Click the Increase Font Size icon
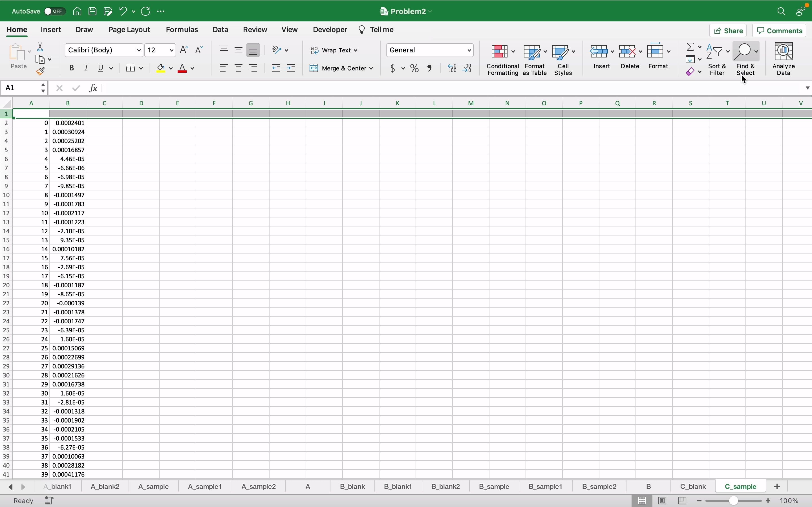The height and width of the screenshot is (507, 812). (184, 50)
